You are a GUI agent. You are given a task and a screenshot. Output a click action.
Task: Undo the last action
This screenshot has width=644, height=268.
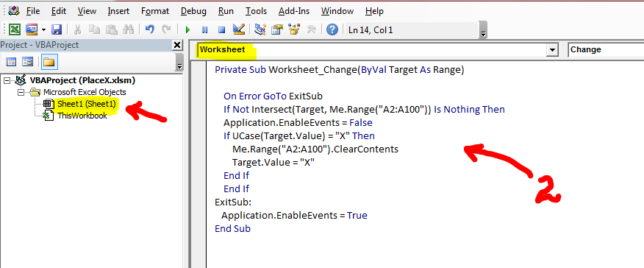[149, 29]
